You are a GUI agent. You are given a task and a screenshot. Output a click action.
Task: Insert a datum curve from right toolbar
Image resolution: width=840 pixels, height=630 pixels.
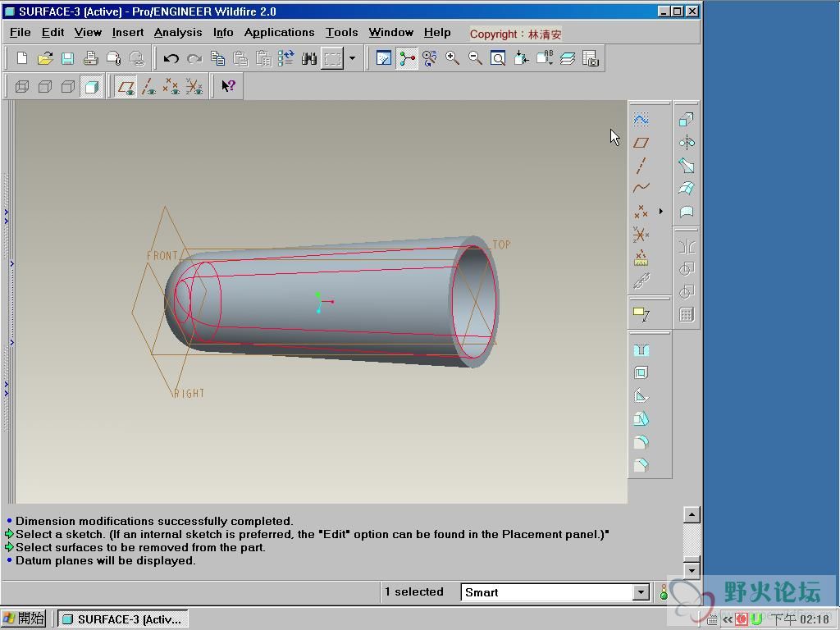(x=641, y=188)
